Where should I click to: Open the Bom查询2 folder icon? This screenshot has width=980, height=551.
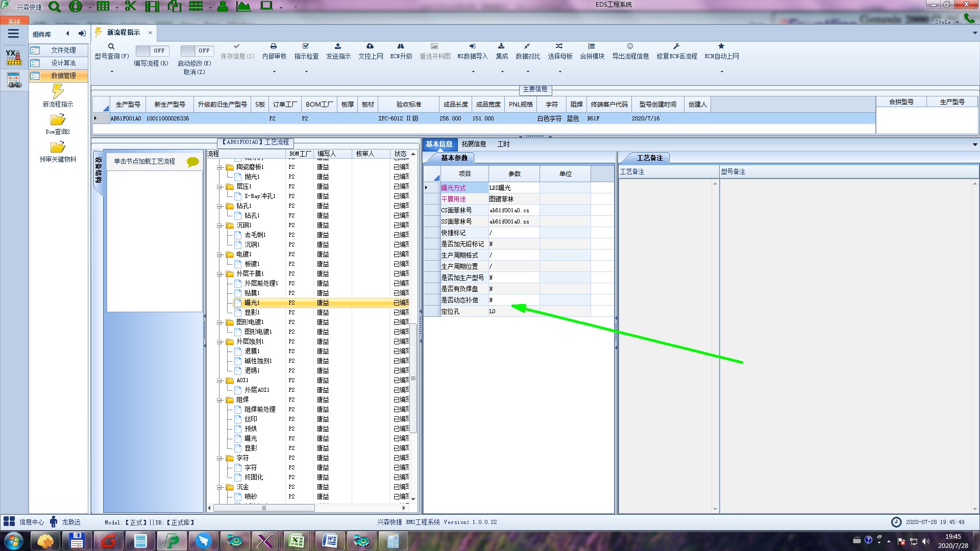pos(58,120)
